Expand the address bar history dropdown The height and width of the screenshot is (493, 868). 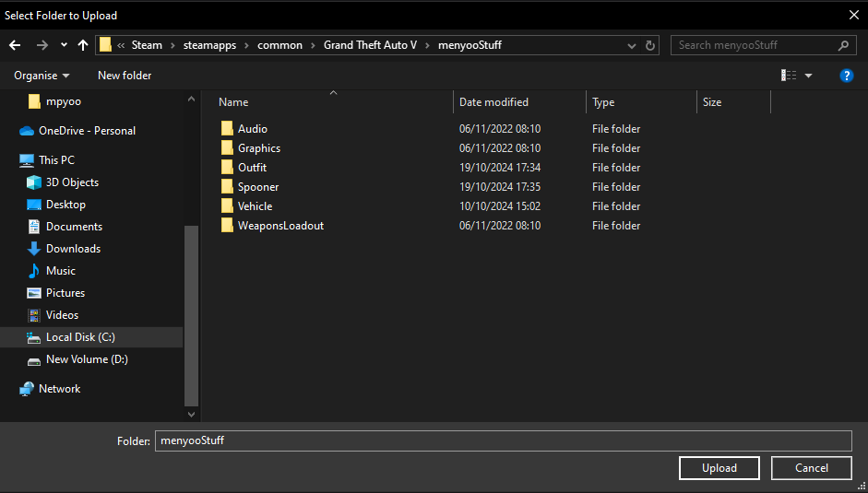point(632,45)
